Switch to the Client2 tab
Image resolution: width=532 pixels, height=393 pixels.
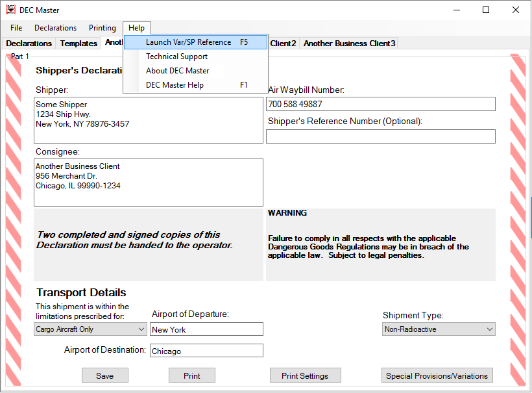284,44
